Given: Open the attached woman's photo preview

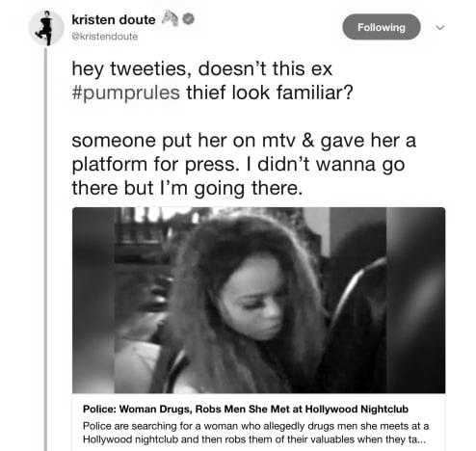Looking at the screenshot, I should [258, 300].
